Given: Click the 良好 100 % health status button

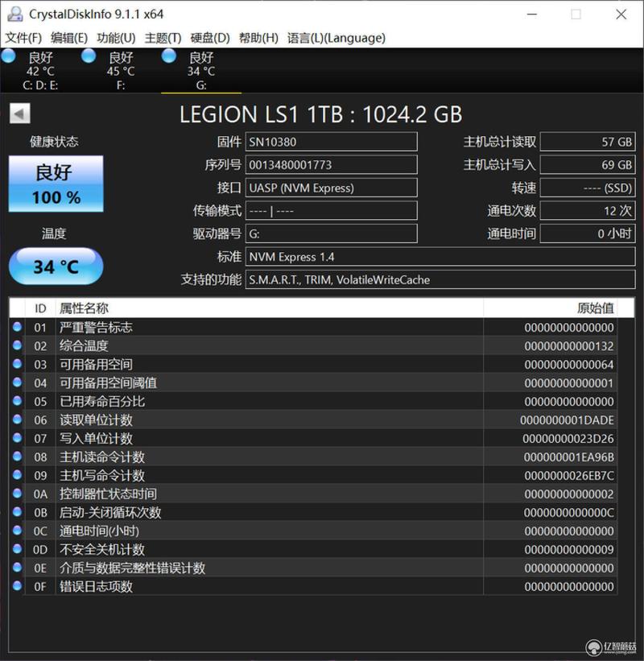Looking at the screenshot, I should tap(56, 184).
